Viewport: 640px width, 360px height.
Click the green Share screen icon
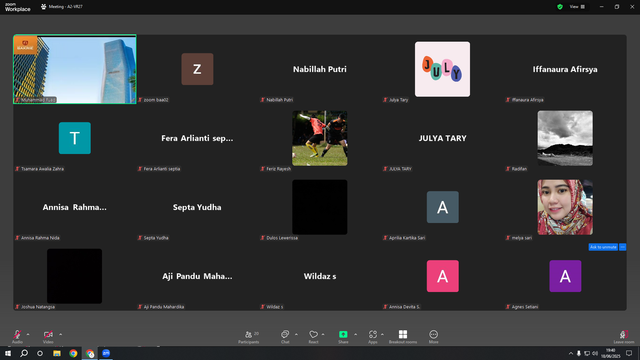click(x=343, y=334)
